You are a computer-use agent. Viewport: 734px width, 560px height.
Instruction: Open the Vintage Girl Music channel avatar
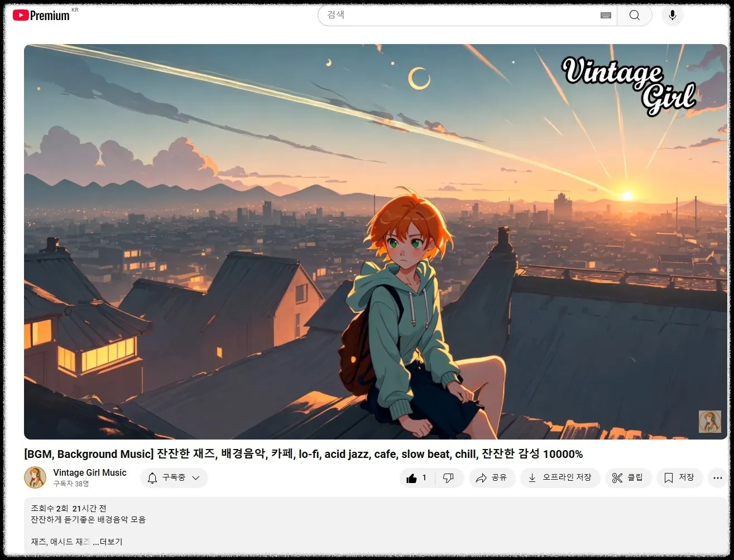[35, 477]
